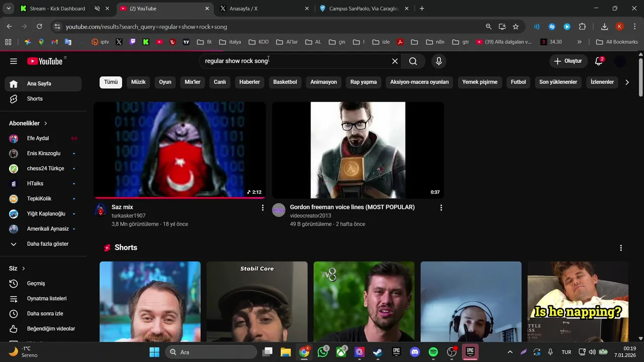Viewport: 644px width, 362px height.
Task: Clear the search box with X
Action: (395, 61)
